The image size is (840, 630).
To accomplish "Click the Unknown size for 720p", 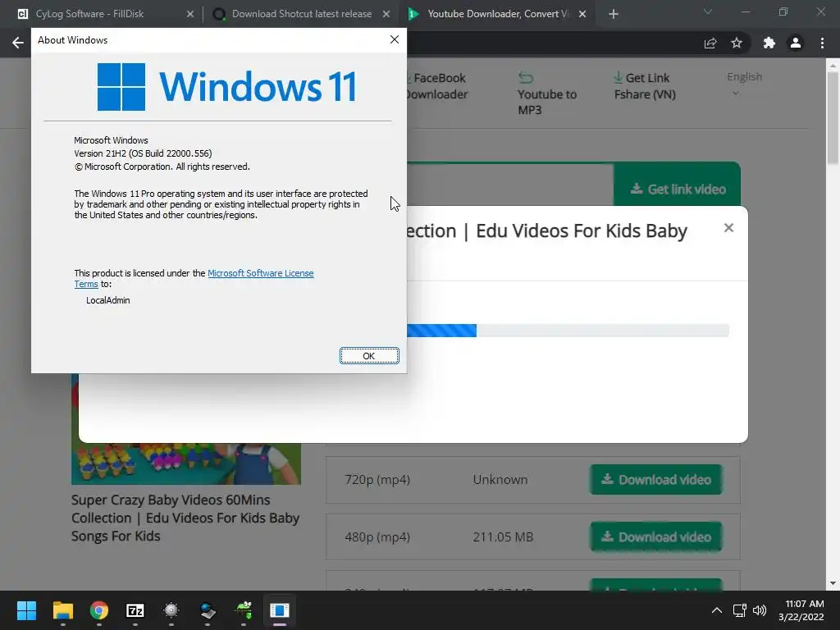I will tap(500, 479).
